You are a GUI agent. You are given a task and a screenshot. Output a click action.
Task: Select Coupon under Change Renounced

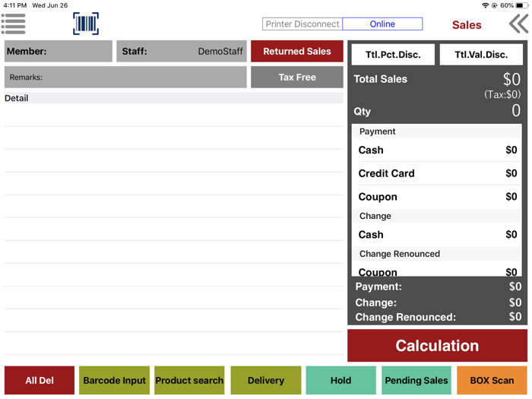point(437,271)
